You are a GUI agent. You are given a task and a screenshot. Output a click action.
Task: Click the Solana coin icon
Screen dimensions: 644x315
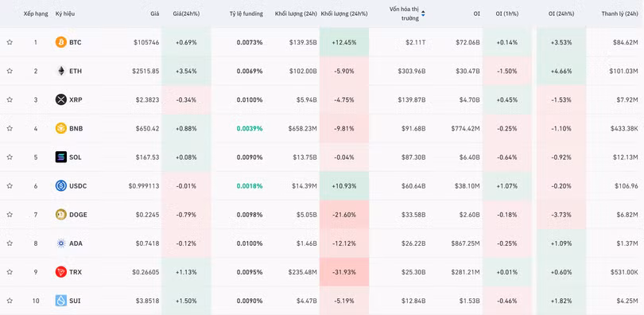coord(60,157)
